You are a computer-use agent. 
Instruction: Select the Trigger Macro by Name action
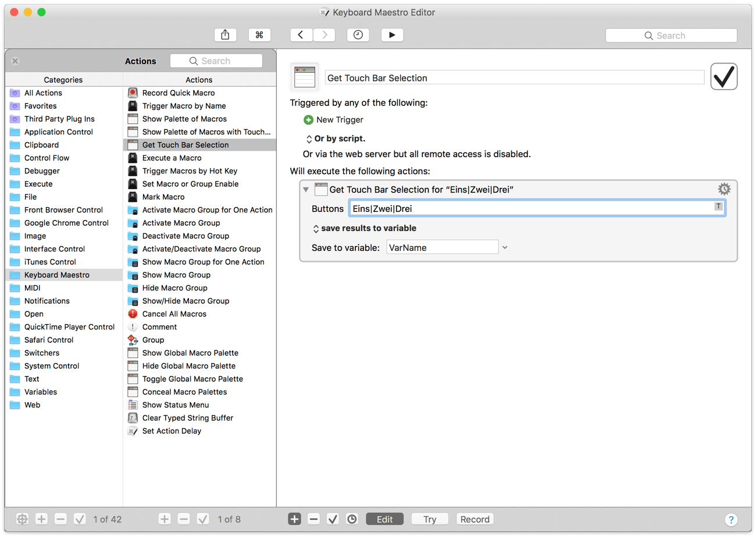tap(199, 106)
